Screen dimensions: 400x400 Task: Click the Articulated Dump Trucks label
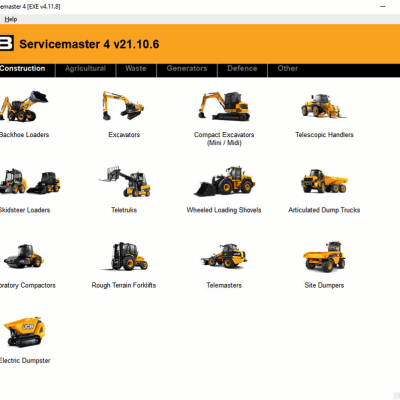[x=324, y=210]
